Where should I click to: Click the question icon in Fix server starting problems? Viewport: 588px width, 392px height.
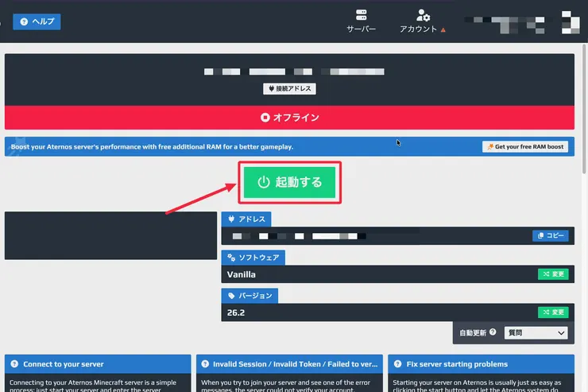coord(398,364)
